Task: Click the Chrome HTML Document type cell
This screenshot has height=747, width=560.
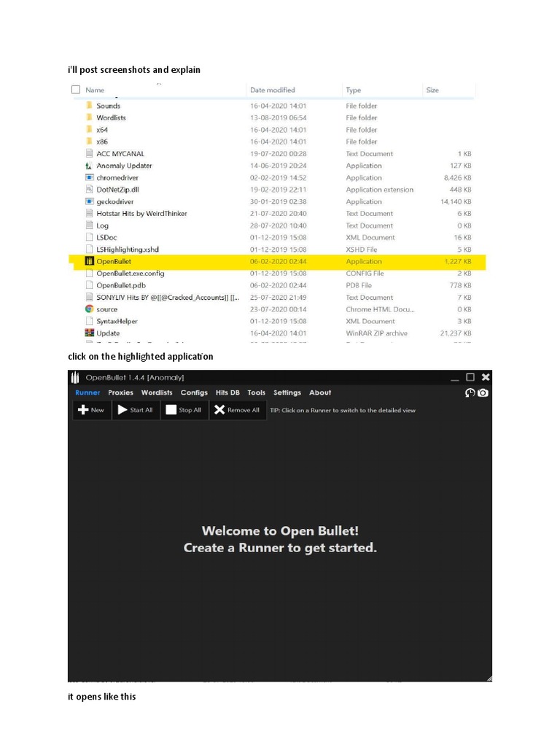Action: coord(380,309)
